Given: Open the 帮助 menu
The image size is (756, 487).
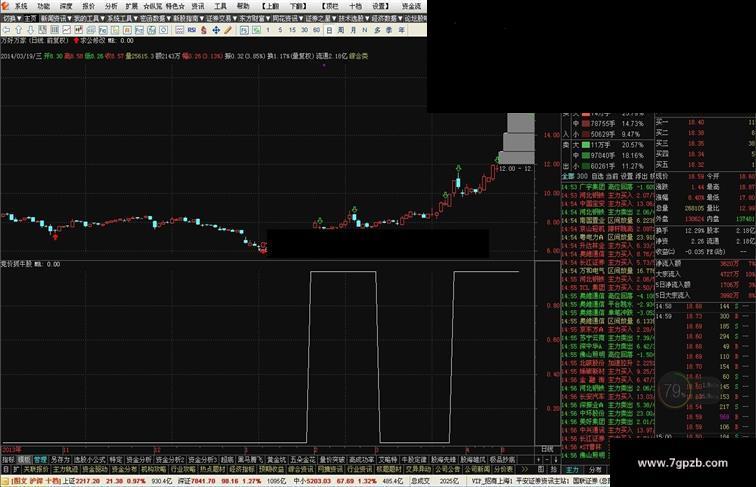Looking at the screenshot, I should [x=243, y=6].
